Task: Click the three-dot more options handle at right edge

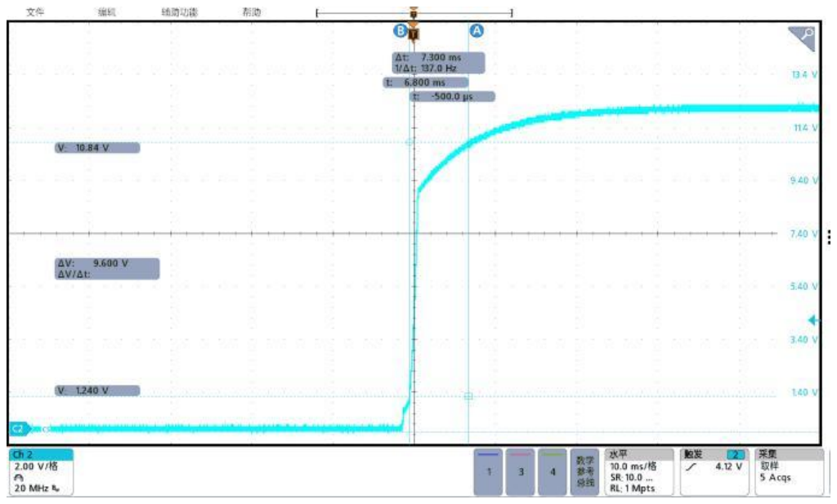Action: pos(829,237)
